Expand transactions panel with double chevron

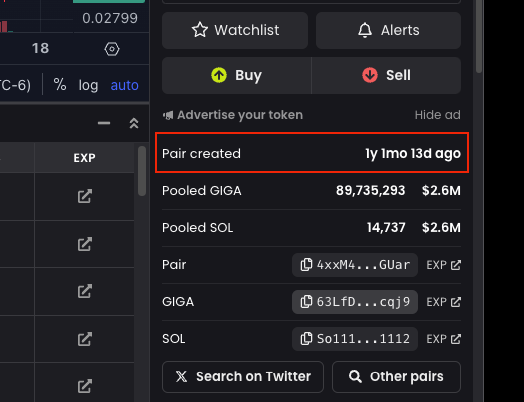(134, 123)
